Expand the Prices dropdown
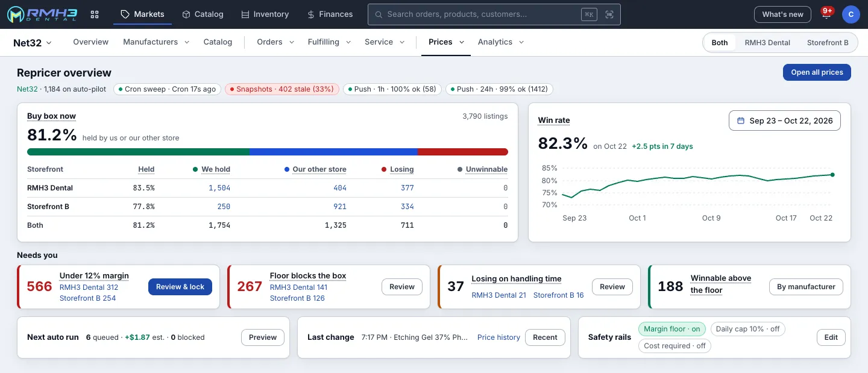868x373 pixels. (446, 42)
